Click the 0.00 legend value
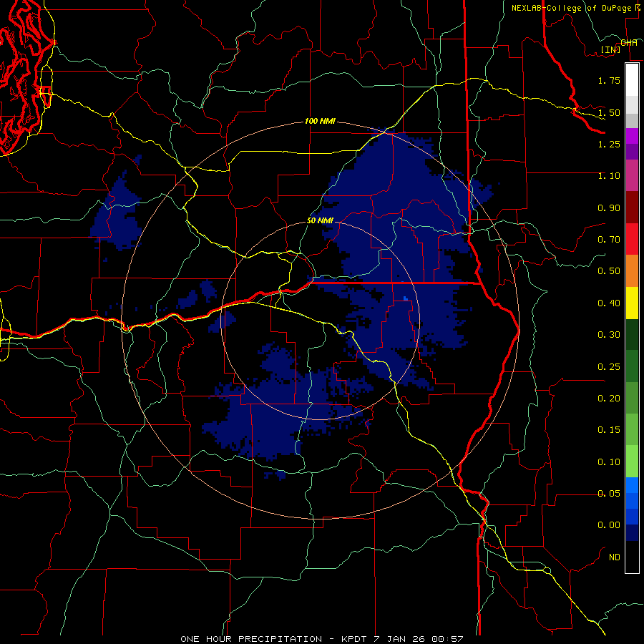The width and height of the screenshot is (644, 644). point(609,525)
